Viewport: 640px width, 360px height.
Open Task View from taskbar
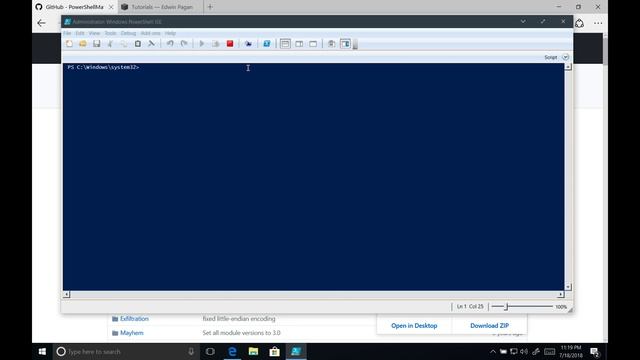[x=210, y=351]
